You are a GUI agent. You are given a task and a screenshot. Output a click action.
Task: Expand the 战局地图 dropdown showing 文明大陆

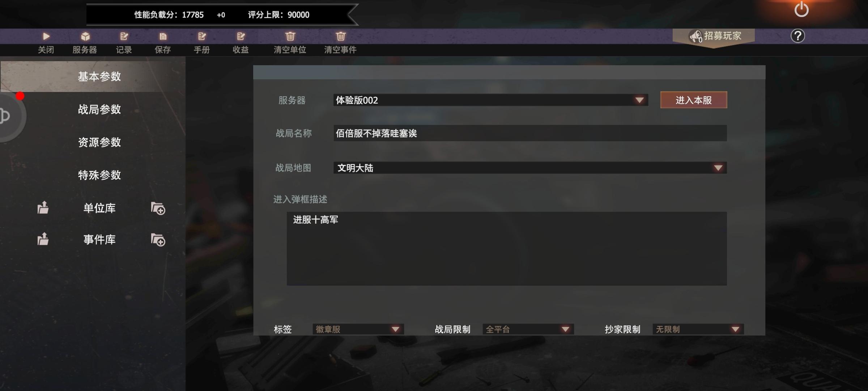(x=530, y=168)
